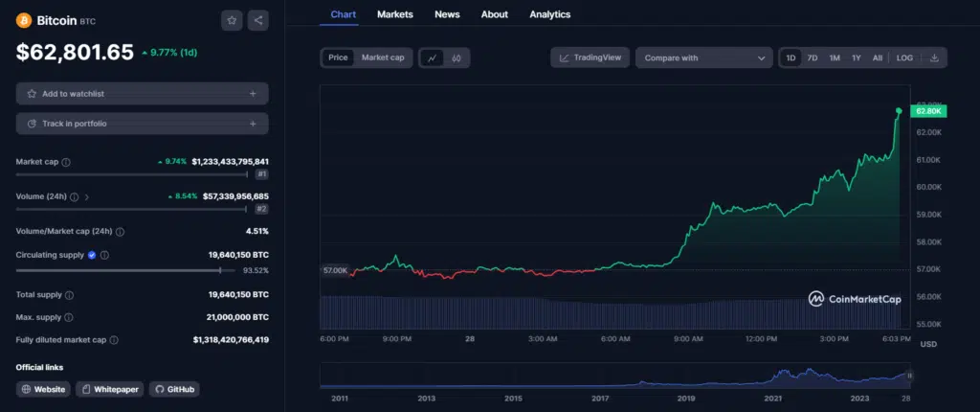This screenshot has height=412, width=980.
Task: Open the About tab
Action: pyautogui.click(x=495, y=14)
